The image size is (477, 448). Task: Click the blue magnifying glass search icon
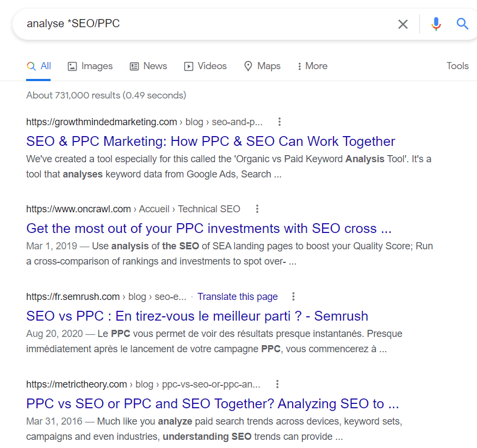pyautogui.click(x=462, y=24)
